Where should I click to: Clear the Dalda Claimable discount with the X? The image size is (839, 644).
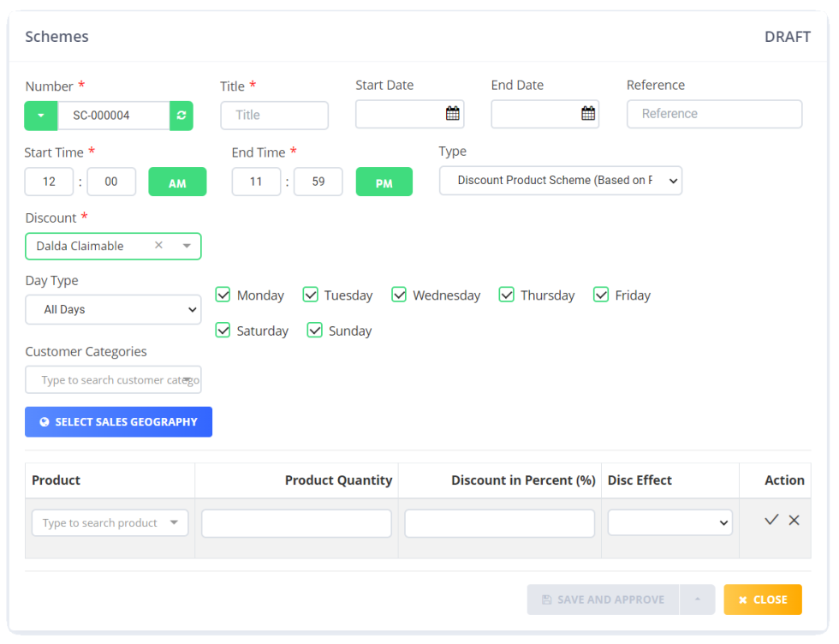(x=158, y=246)
